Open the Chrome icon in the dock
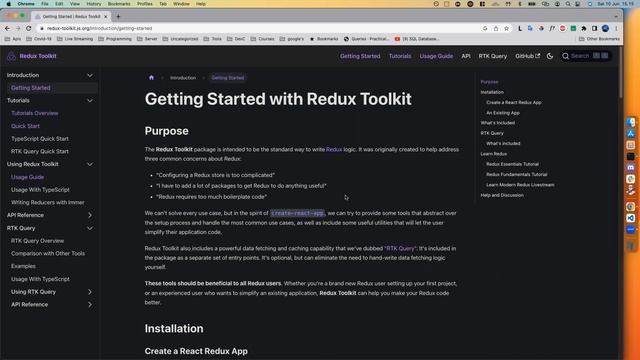Viewport: 640px width, 360px height. [631, 207]
